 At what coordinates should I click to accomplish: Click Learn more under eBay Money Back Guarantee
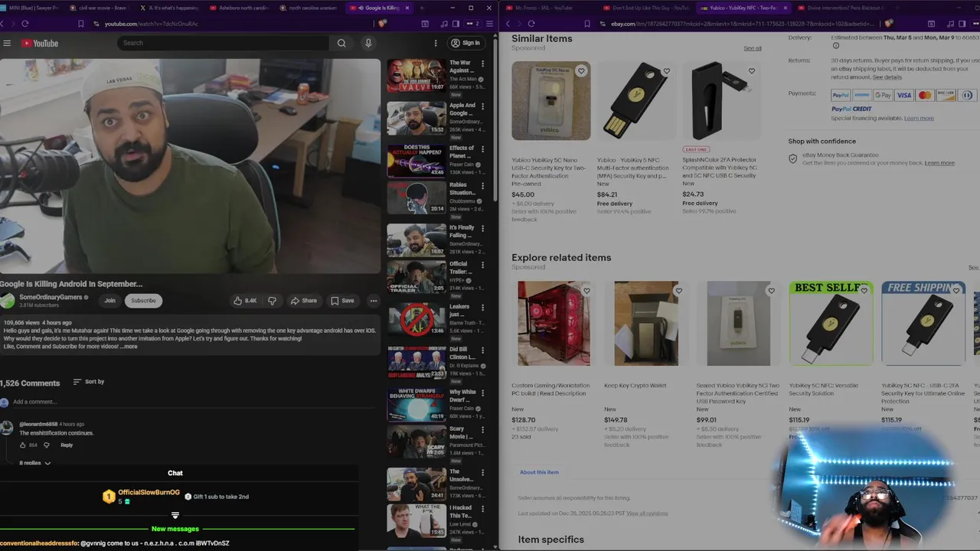tap(939, 163)
